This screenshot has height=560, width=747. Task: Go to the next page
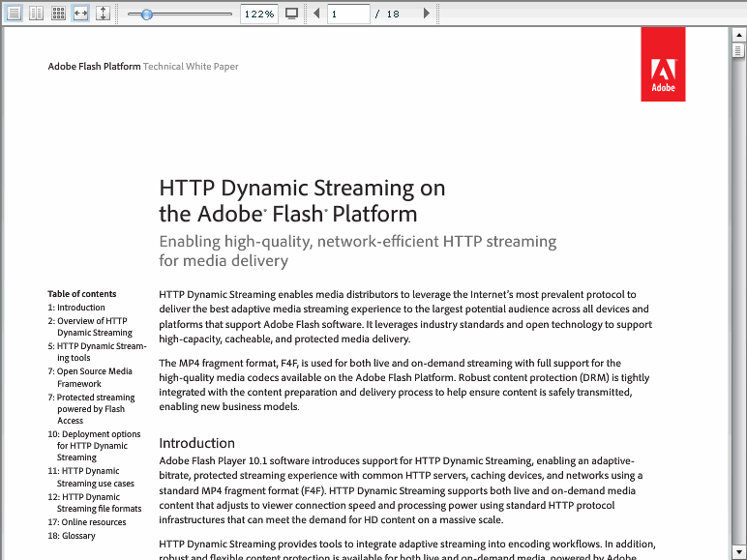(x=427, y=14)
